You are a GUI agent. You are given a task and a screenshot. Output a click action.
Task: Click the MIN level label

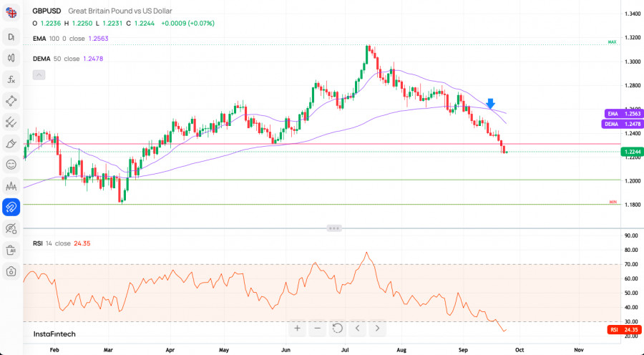click(x=613, y=202)
